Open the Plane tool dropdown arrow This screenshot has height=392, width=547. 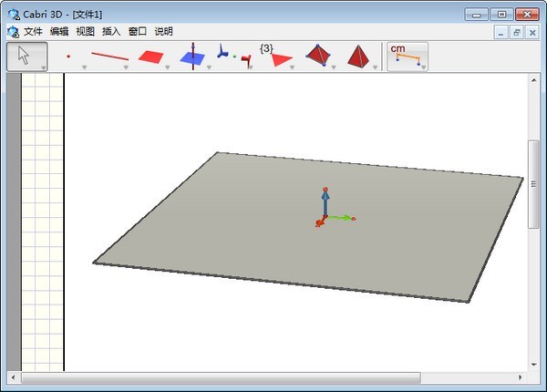click(x=168, y=67)
